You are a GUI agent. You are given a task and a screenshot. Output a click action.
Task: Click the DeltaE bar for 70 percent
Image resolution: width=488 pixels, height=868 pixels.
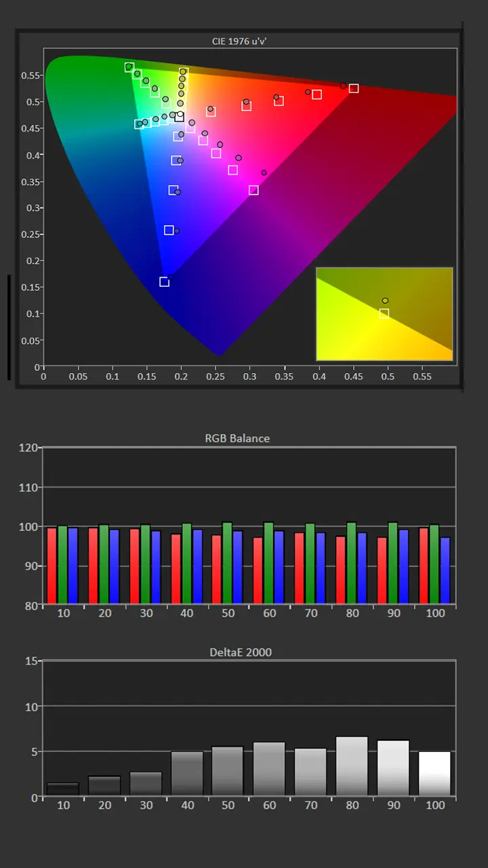pyautogui.click(x=311, y=772)
